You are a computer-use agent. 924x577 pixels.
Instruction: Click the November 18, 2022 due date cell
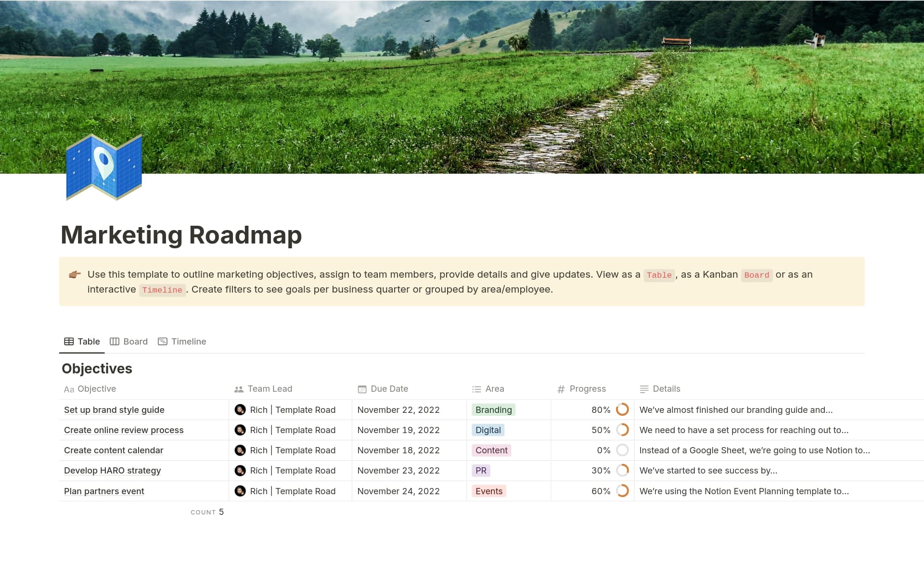(x=398, y=450)
